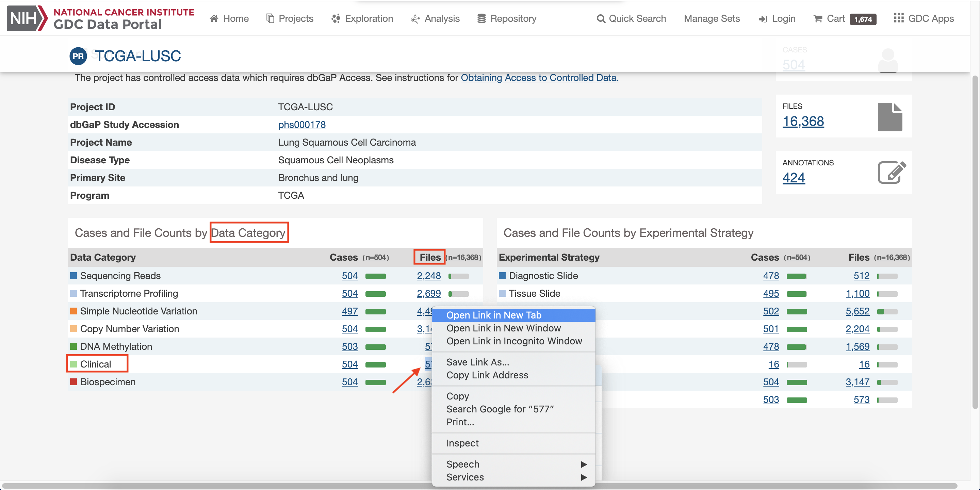
Task: Open Biospecimen 504 cases link
Action: (x=349, y=382)
